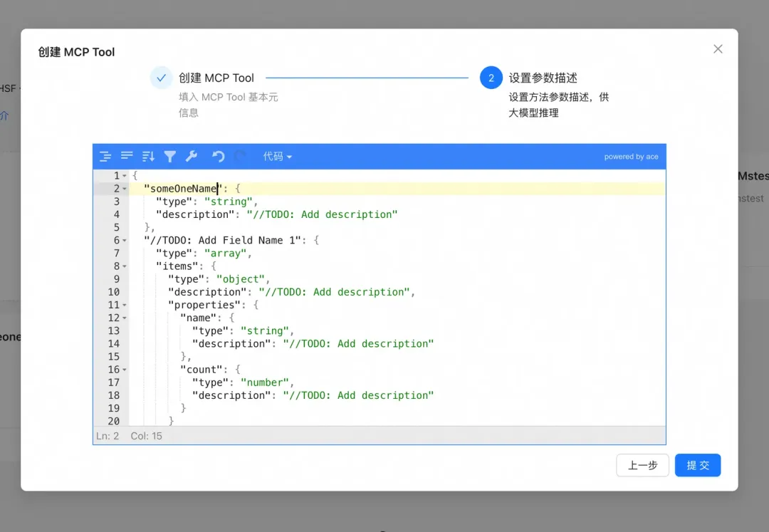Close the 创建 MCP Tool dialog

(x=718, y=49)
